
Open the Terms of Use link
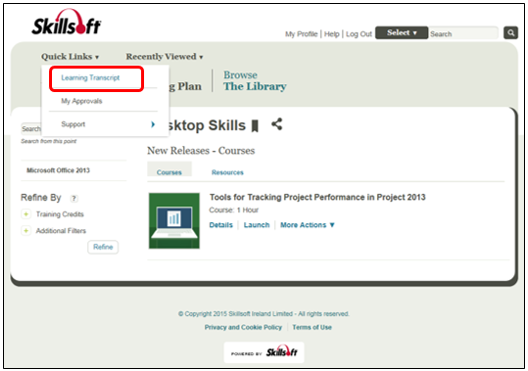[312, 327]
